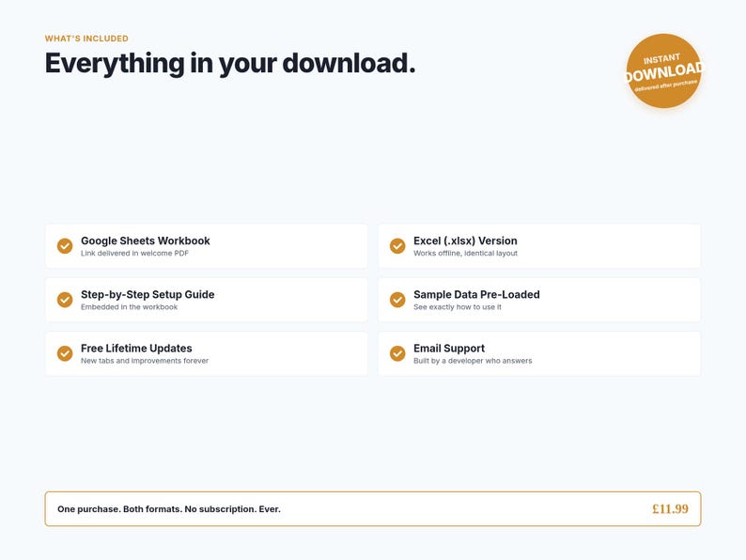Select the 'Excel (.xlsx) Version' title

[465, 241]
